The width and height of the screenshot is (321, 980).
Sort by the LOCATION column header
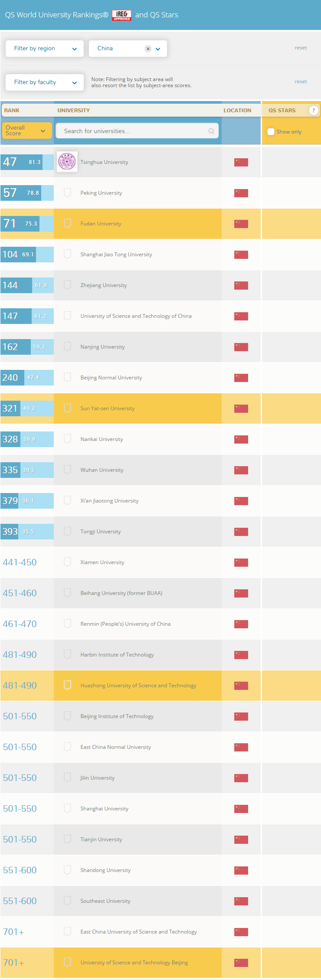(x=237, y=111)
